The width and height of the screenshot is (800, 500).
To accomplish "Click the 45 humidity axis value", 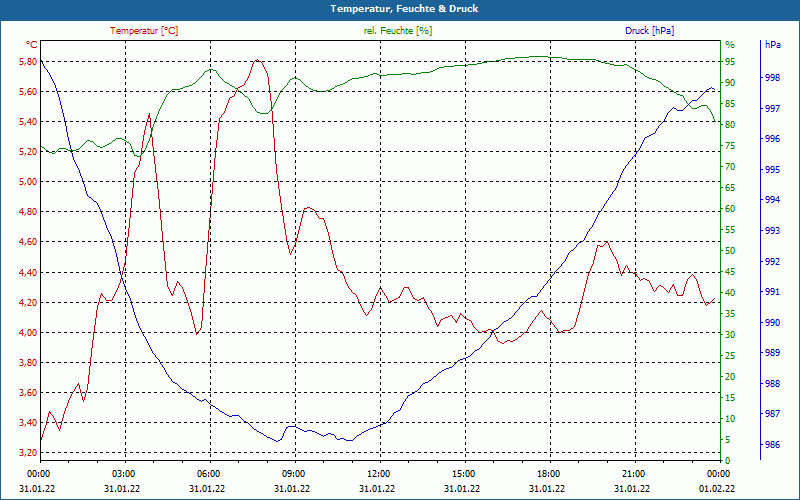I will click(730, 272).
